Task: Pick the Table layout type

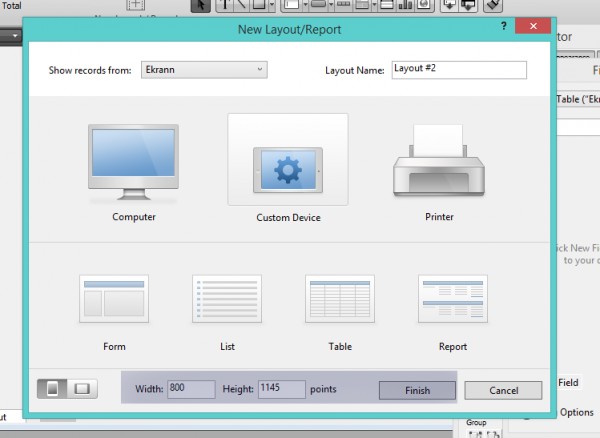Action: click(340, 312)
